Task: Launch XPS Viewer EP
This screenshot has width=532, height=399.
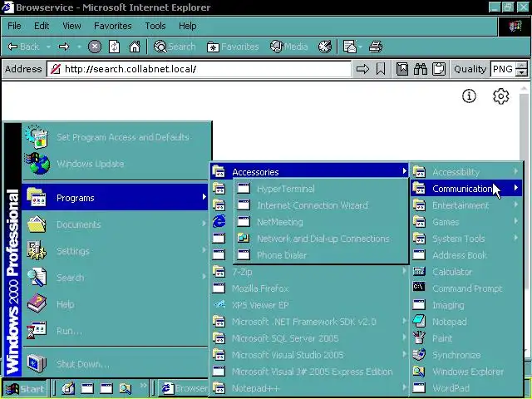Action: (309, 305)
